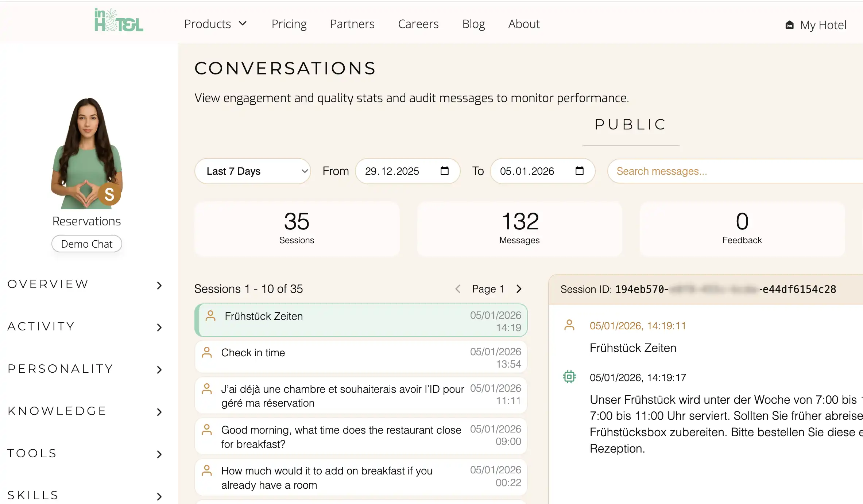Viewport: 863px width, 504px height.
Task: Click the orange S badge on avatar
Action: [109, 194]
